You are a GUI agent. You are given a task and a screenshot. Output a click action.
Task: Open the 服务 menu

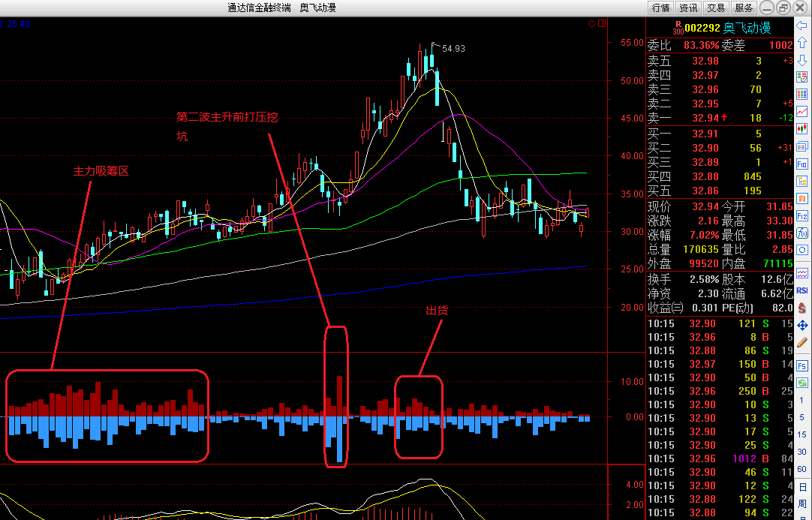tap(744, 8)
